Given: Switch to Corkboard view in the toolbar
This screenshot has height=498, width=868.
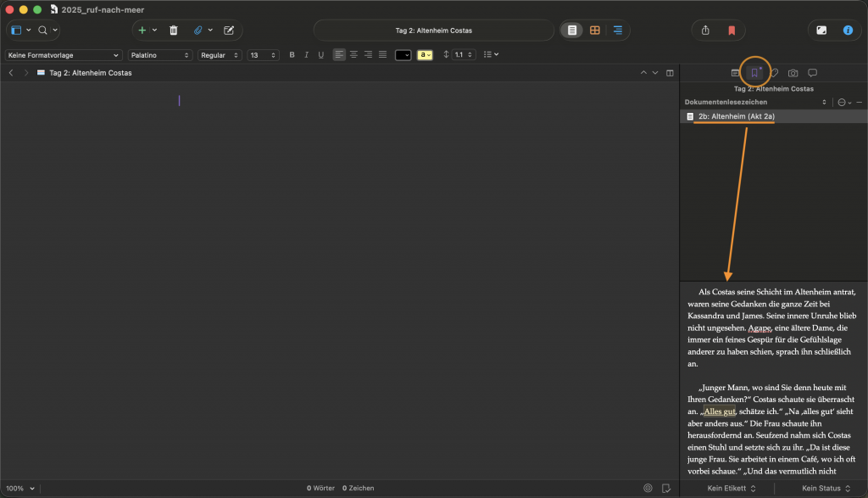Looking at the screenshot, I should click(x=594, y=30).
